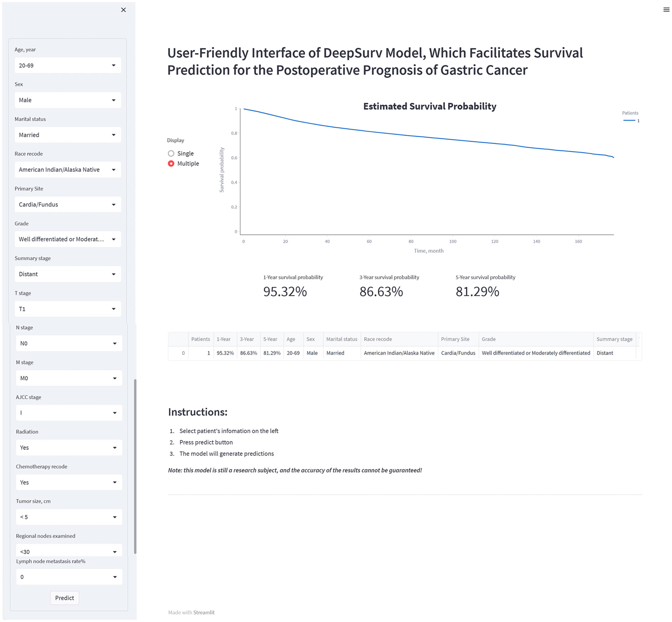Toggle patient 1 legend entry in chart
The image size is (672, 622).
(631, 121)
